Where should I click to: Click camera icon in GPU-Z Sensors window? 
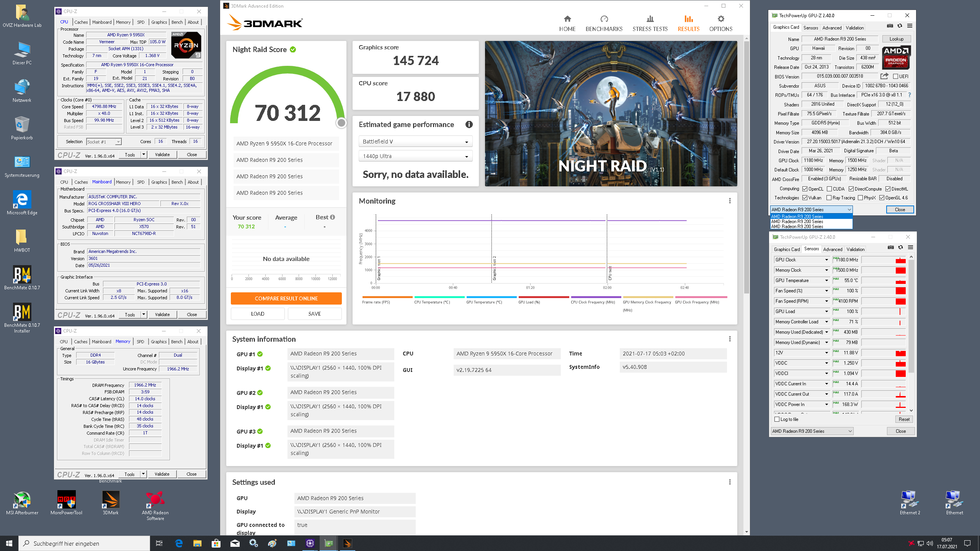891,248
